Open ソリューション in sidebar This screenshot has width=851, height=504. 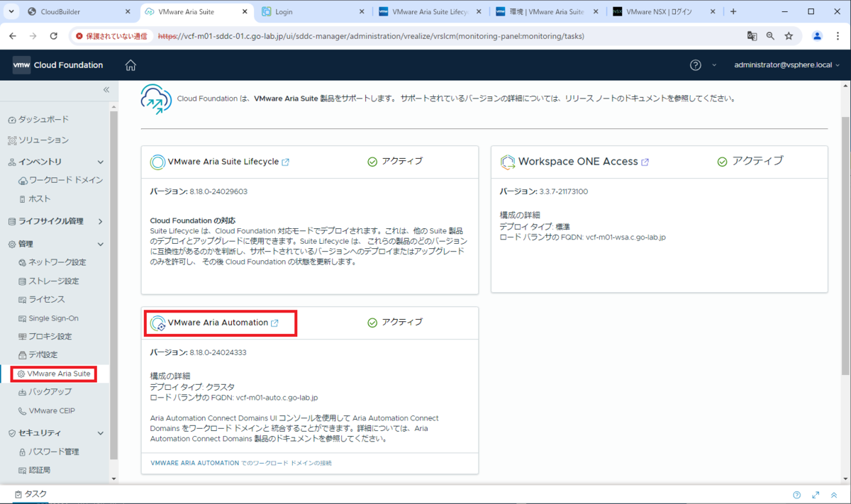point(39,140)
